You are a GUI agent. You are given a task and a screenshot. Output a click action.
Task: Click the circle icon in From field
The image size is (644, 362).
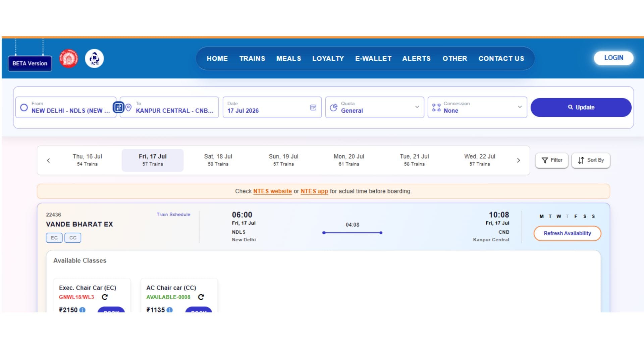click(24, 107)
